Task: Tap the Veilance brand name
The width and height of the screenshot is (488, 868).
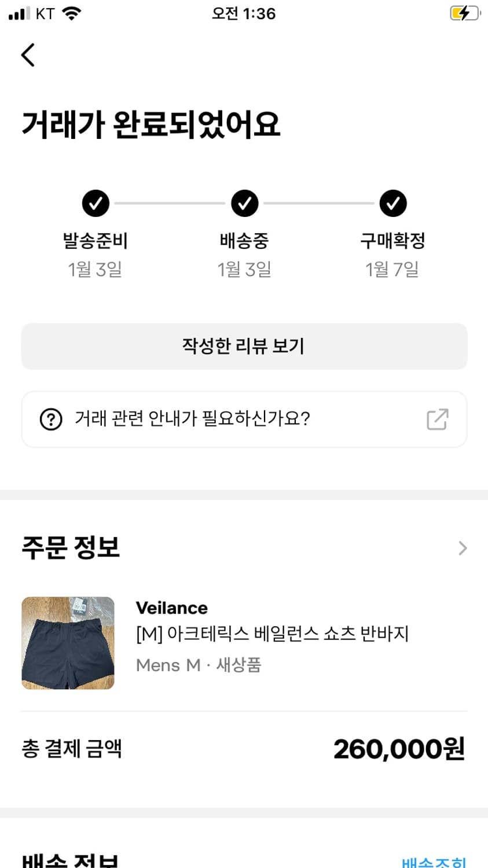Action: tap(171, 608)
